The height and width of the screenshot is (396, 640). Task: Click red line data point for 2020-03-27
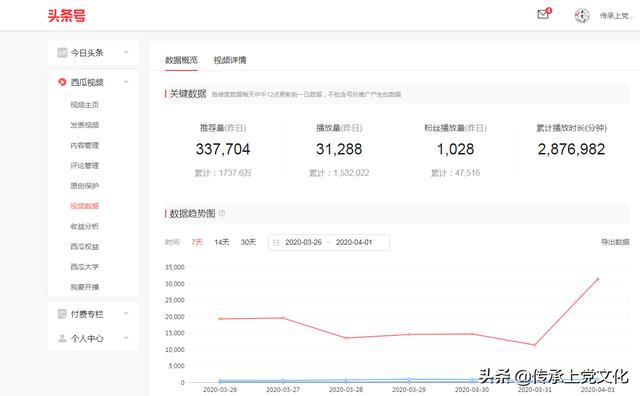click(x=283, y=318)
